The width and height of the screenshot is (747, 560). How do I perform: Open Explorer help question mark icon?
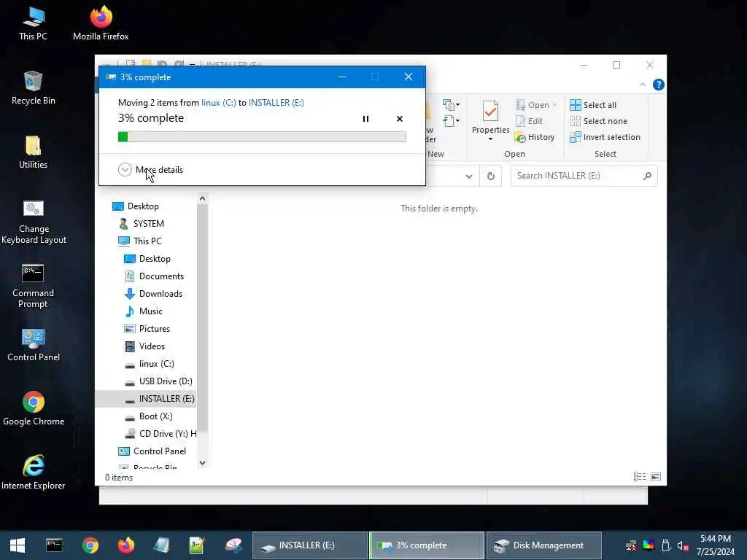[659, 85]
